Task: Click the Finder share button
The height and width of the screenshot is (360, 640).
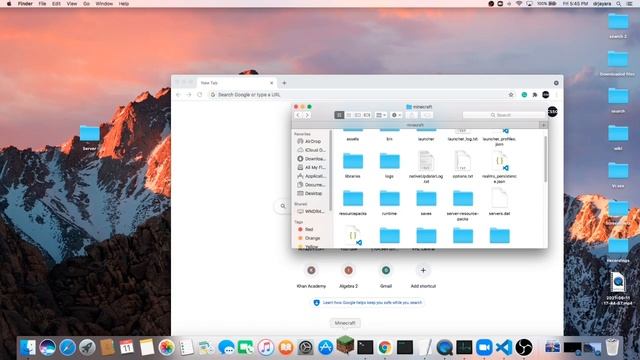Action: tap(412, 115)
